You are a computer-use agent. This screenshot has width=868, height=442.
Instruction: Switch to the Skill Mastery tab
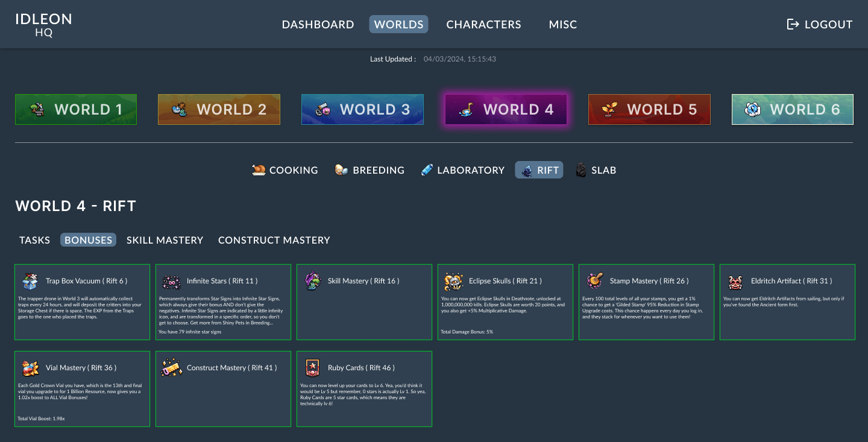[x=165, y=240]
